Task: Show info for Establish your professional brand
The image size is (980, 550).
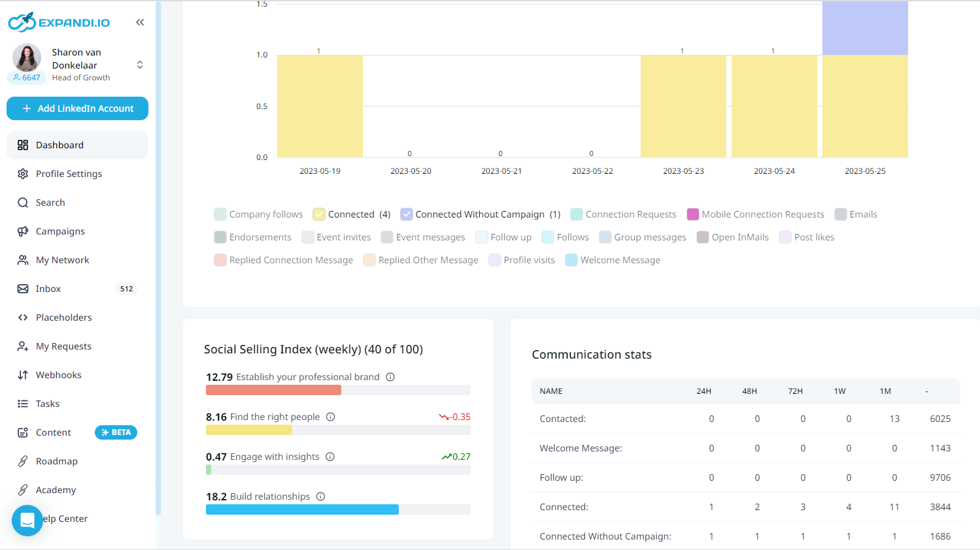Action: click(x=390, y=377)
